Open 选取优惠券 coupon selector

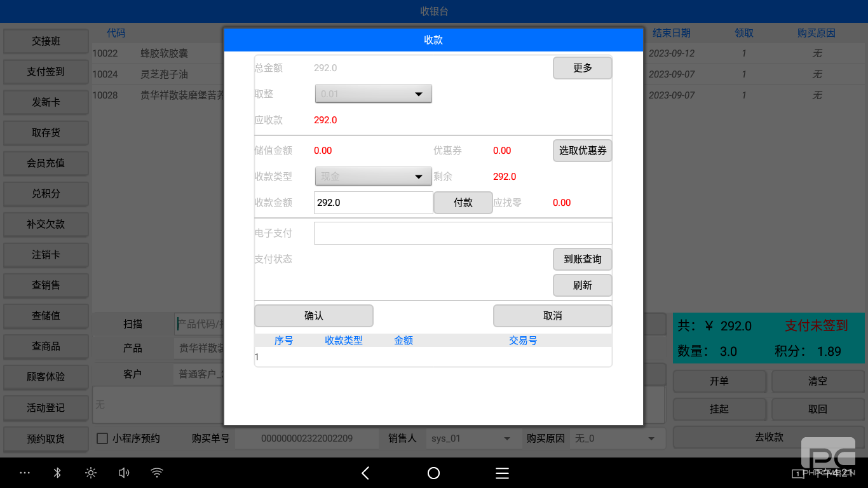[582, 151]
